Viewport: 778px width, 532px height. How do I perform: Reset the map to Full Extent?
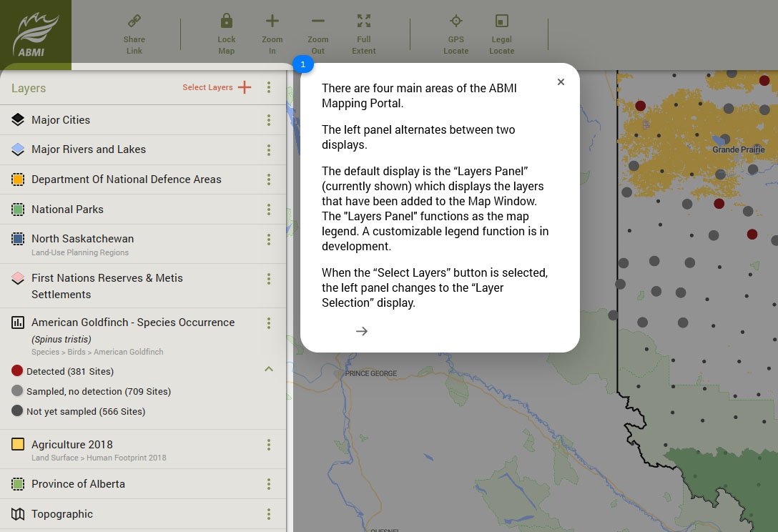coord(364,34)
